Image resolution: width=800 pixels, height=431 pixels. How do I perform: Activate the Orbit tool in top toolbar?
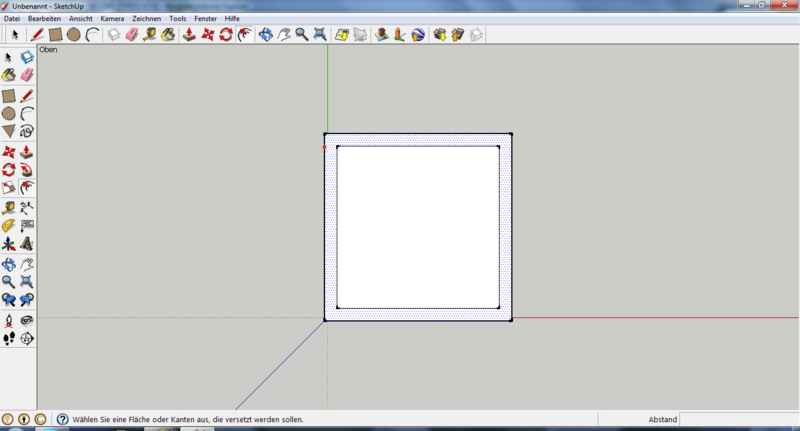pyautogui.click(x=265, y=34)
